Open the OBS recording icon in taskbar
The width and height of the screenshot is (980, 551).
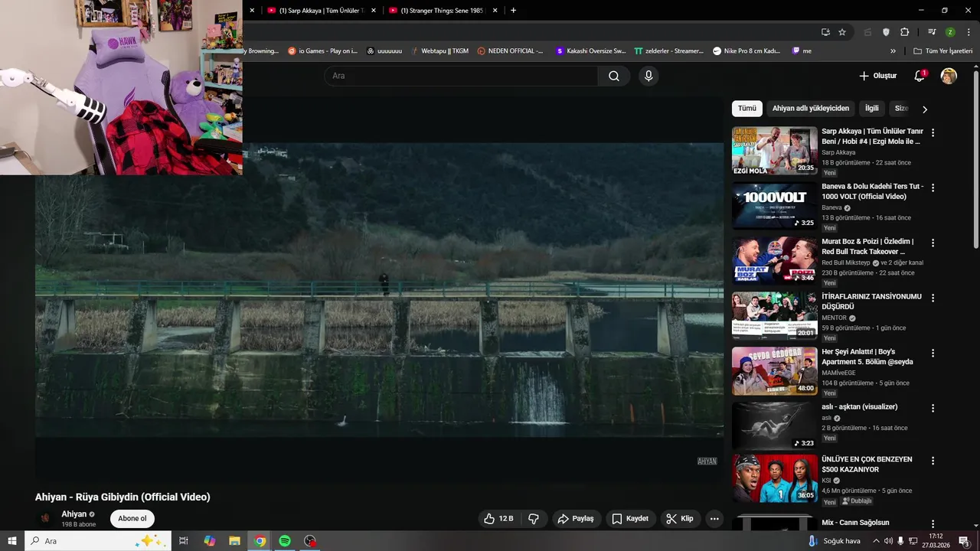click(310, 541)
